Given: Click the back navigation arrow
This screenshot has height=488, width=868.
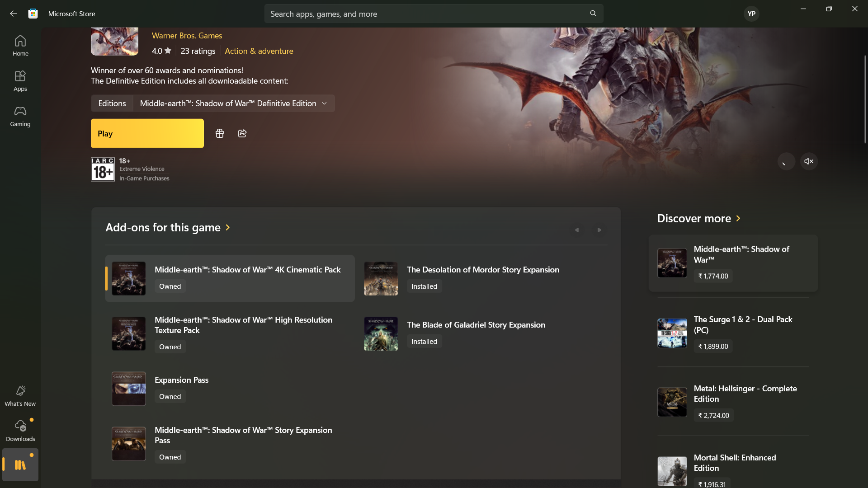Looking at the screenshot, I should (13, 14).
